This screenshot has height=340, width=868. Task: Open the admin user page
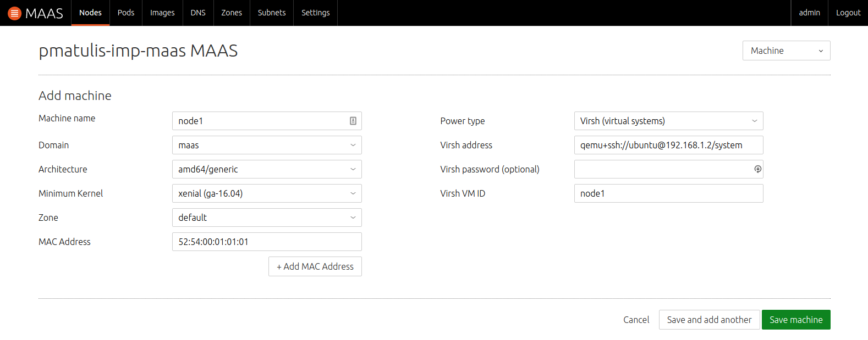pos(810,13)
